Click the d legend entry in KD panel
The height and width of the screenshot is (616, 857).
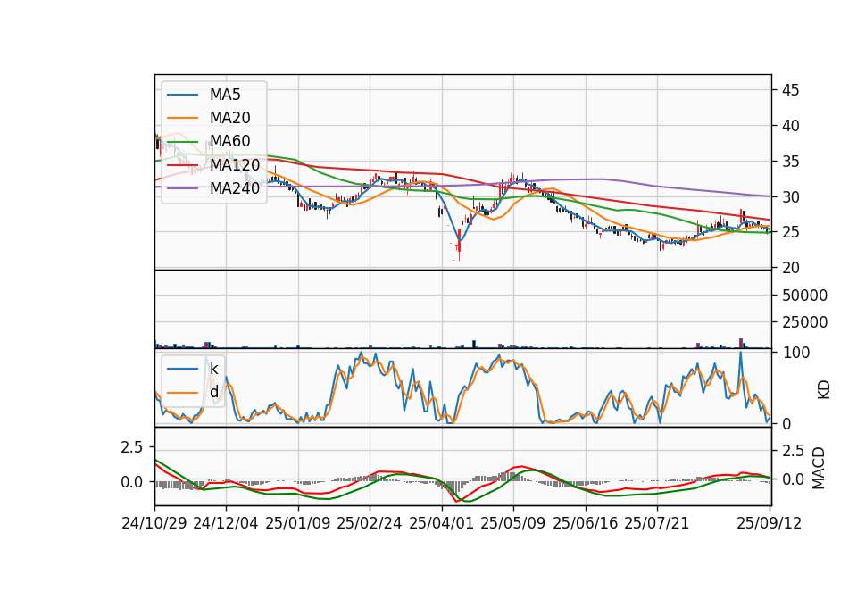pos(193,392)
